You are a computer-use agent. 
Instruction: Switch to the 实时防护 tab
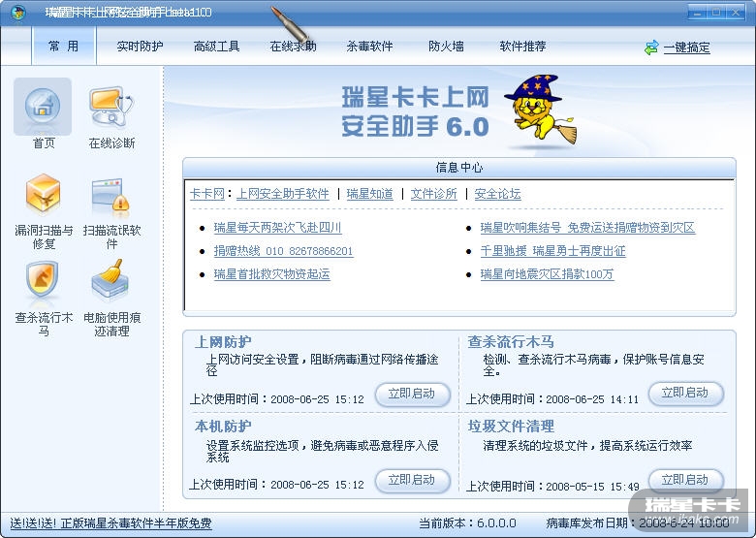(x=140, y=47)
